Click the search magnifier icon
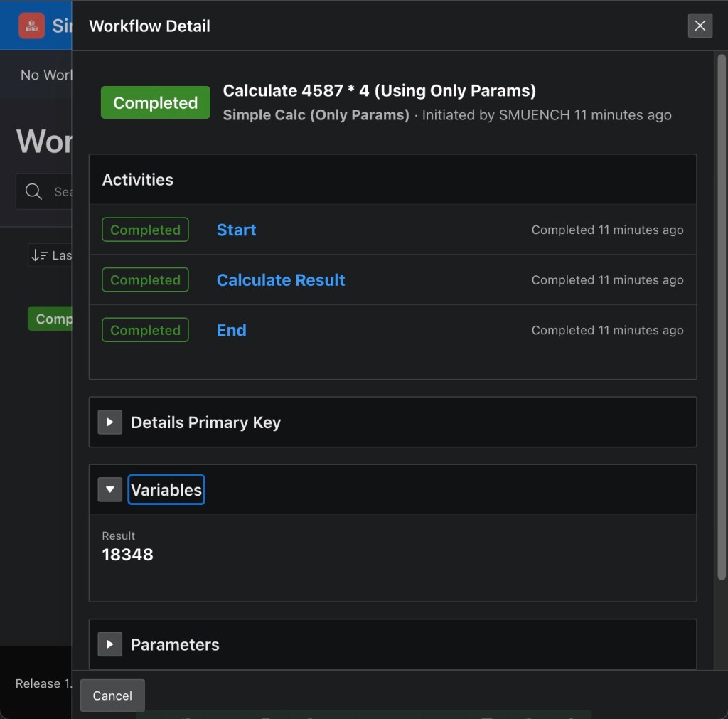Image resolution: width=728 pixels, height=719 pixels. (33, 191)
